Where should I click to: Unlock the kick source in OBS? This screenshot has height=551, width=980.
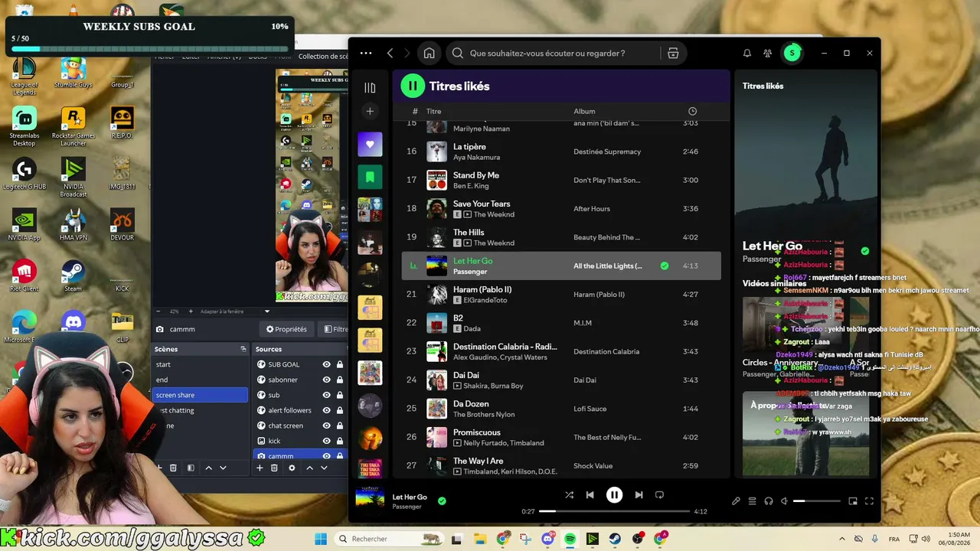pos(339,441)
